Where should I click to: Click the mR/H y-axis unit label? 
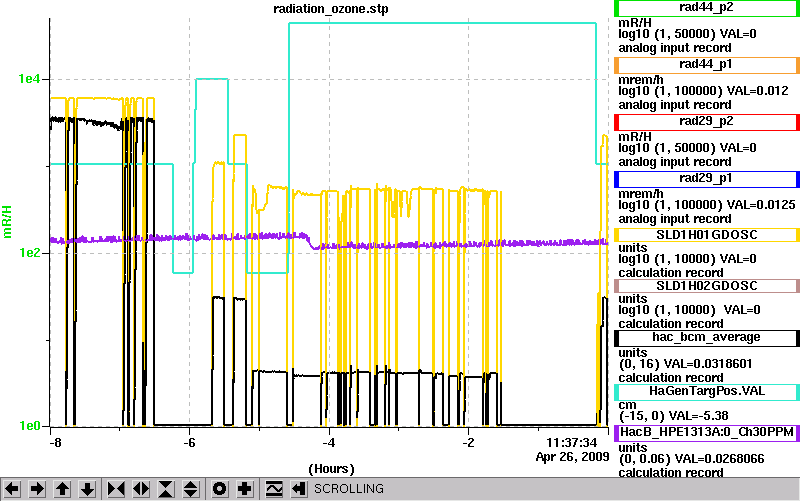[8, 222]
